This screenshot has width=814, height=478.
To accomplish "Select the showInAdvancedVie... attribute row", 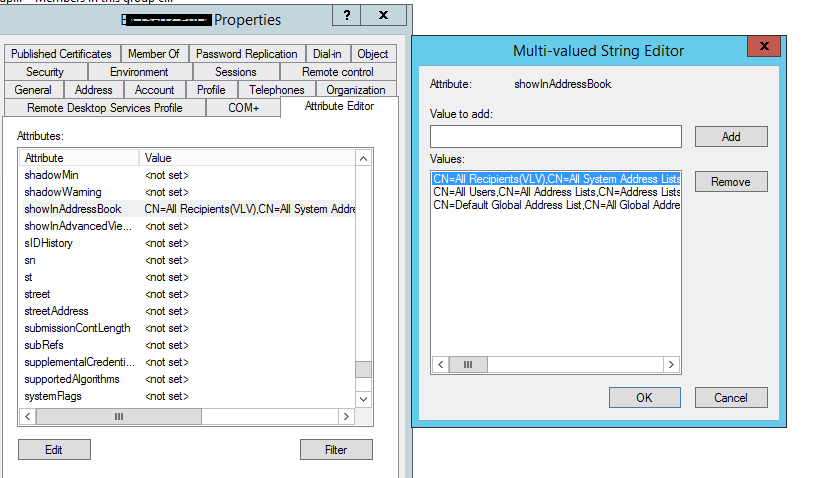I will 187,226.
